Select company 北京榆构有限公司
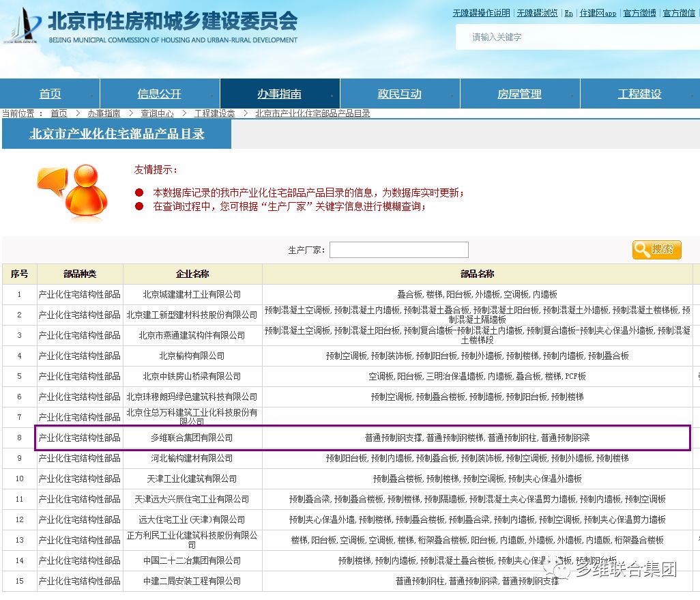Image resolution: width=700 pixels, height=600 pixels. point(192,356)
